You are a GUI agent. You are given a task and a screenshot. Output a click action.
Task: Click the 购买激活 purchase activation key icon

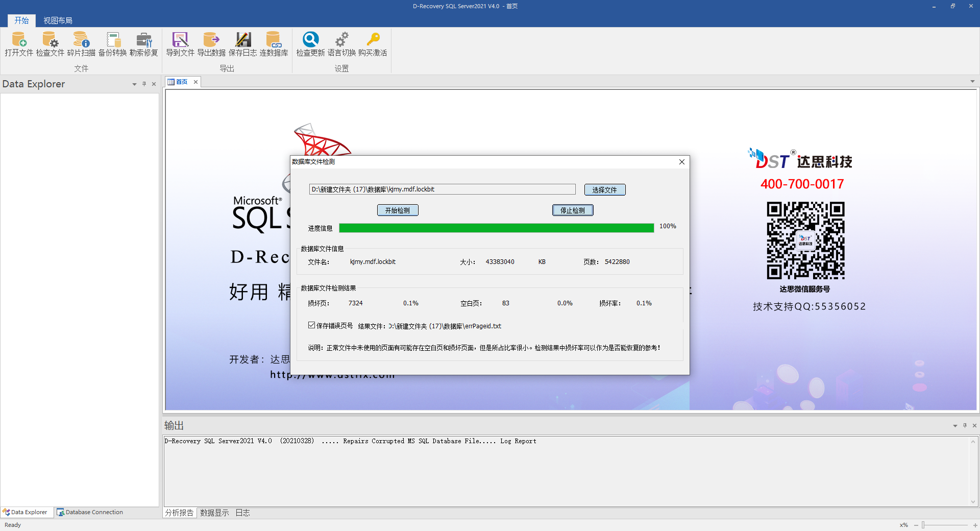click(373, 44)
